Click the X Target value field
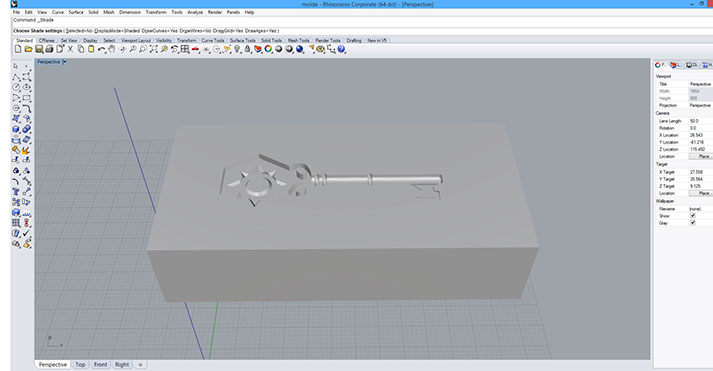The width and height of the screenshot is (713, 371). tap(700, 172)
